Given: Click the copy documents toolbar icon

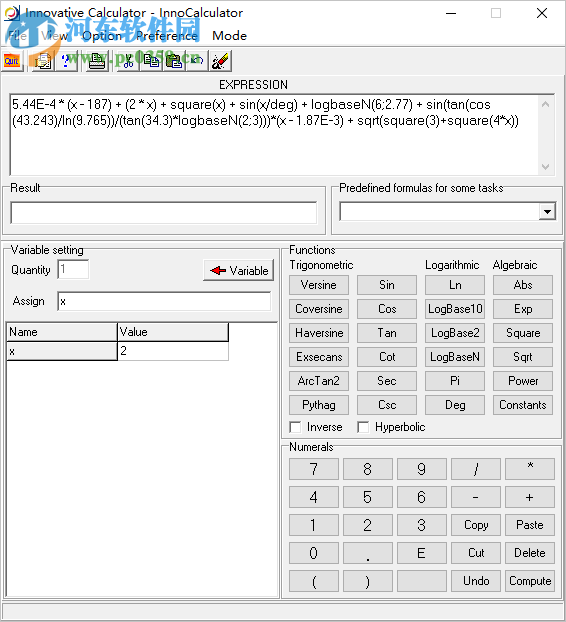Looking at the screenshot, I should point(151,61).
